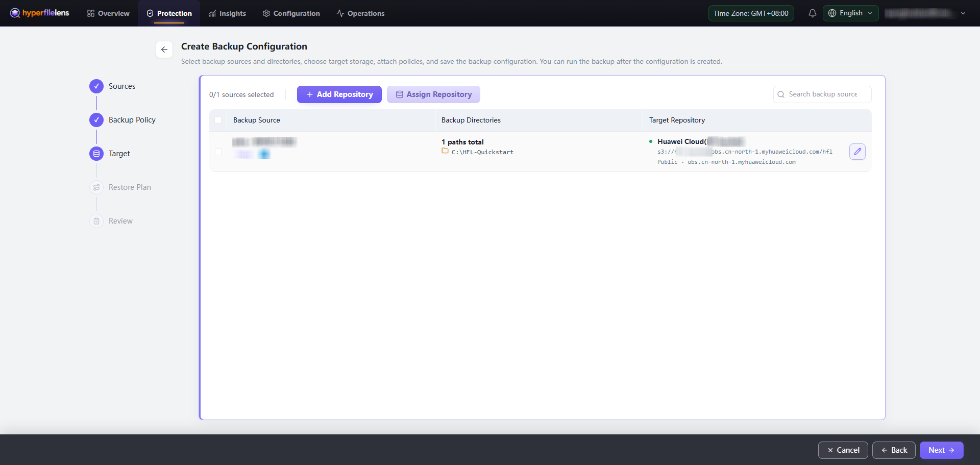Click the hyperfilelens logo icon
The image size is (980, 465).
point(15,13)
